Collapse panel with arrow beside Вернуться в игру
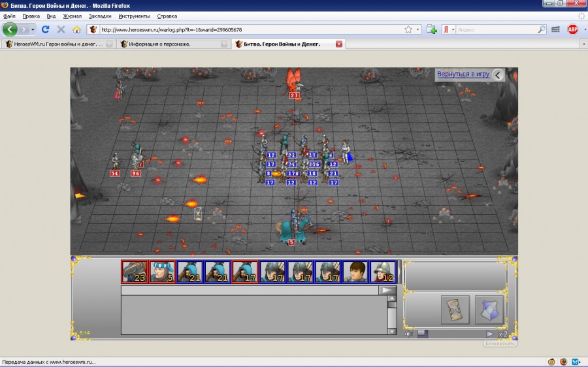Viewport: 588px width, 367px height. coord(498,75)
